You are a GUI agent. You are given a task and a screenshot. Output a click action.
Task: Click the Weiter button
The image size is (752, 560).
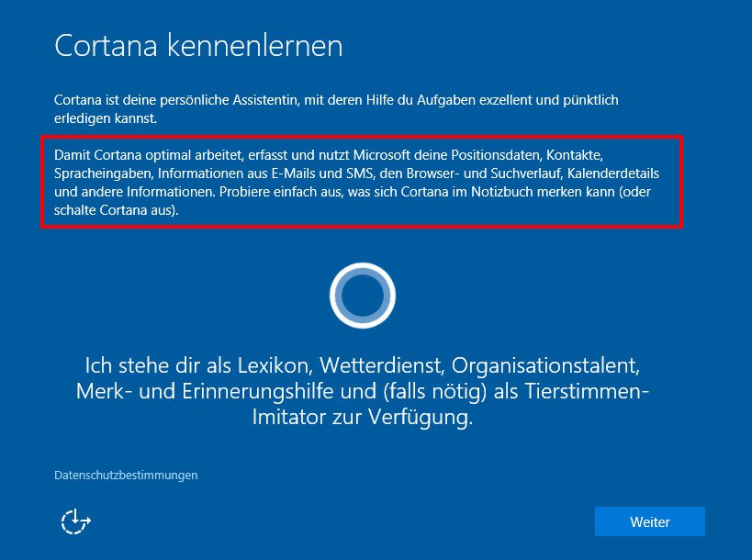(650, 521)
